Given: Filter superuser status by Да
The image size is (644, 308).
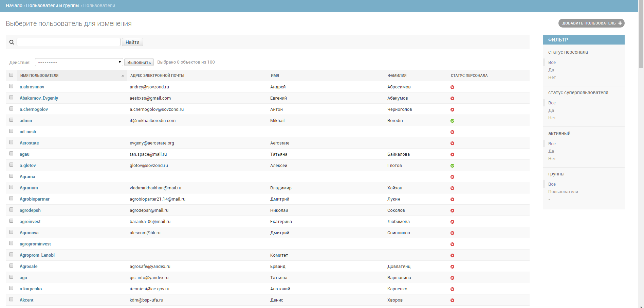Looking at the screenshot, I should pyautogui.click(x=551, y=110).
